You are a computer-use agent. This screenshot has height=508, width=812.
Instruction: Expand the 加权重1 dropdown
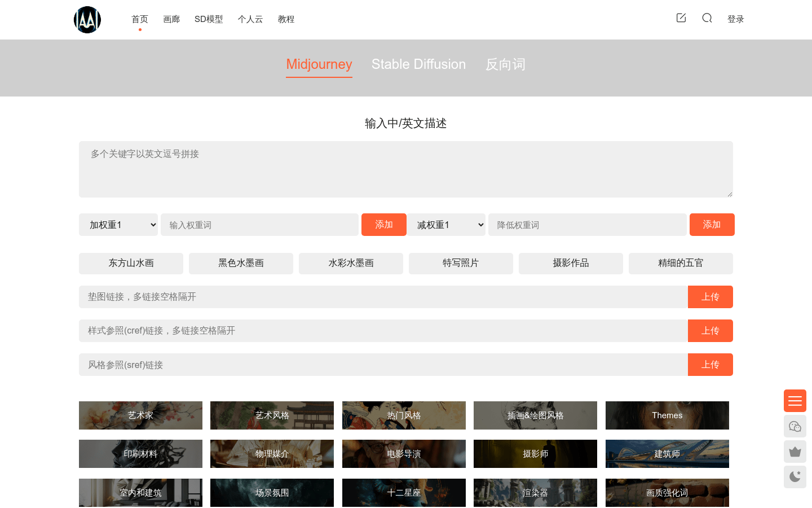[118, 225]
